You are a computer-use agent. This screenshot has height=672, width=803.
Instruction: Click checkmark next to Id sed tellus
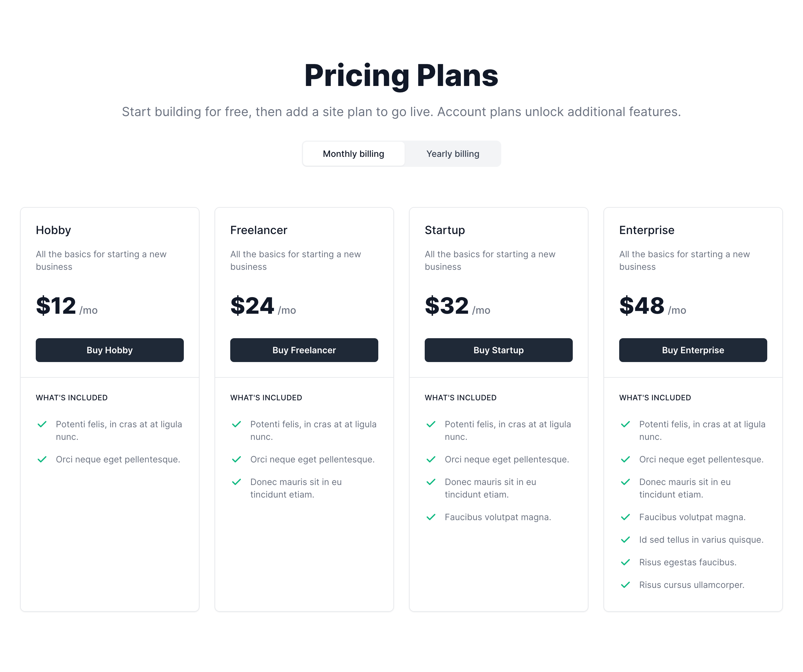tap(625, 540)
